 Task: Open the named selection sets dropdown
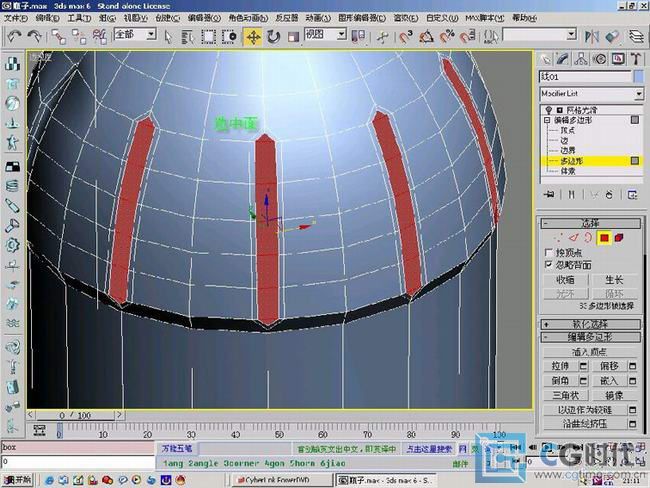coord(572,34)
